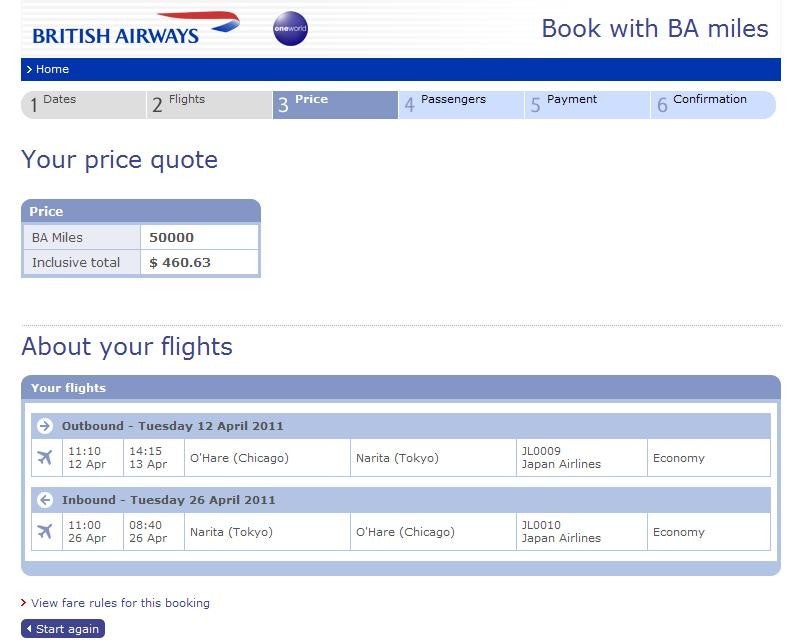The width and height of the screenshot is (797, 643).
Task: Select the step 3 Price tab
Action: pos(335,105)
